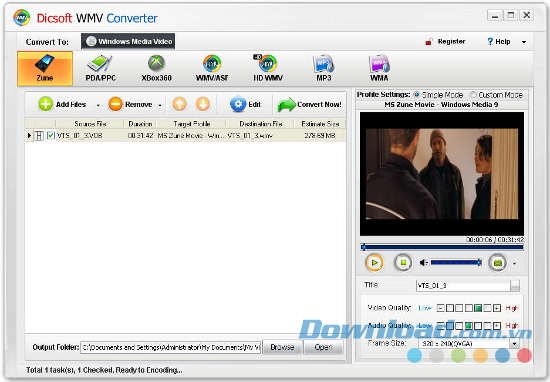This screenshot has height=382, width=550.
Task: Pick the WMA audio output
Action: click(379, 68)
